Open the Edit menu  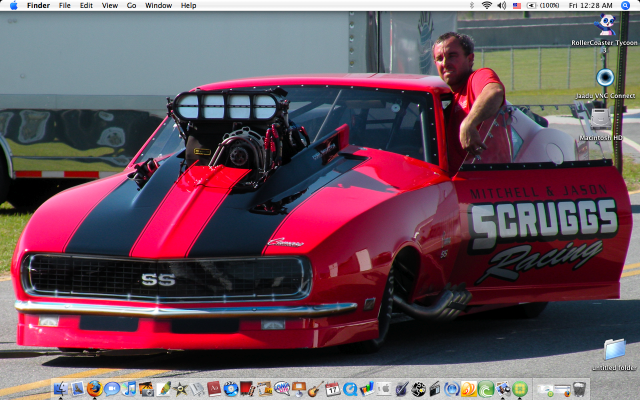(x=86, y=5)
